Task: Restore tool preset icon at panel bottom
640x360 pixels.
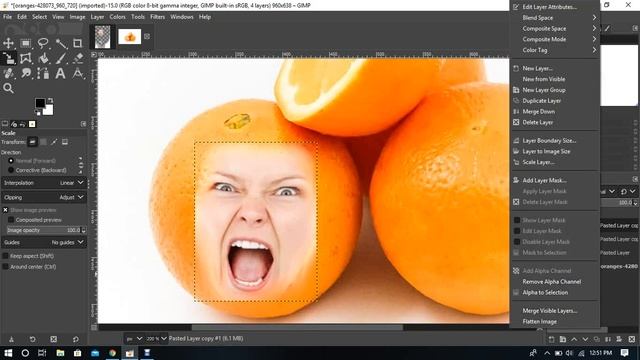Action: coord(33,339)
